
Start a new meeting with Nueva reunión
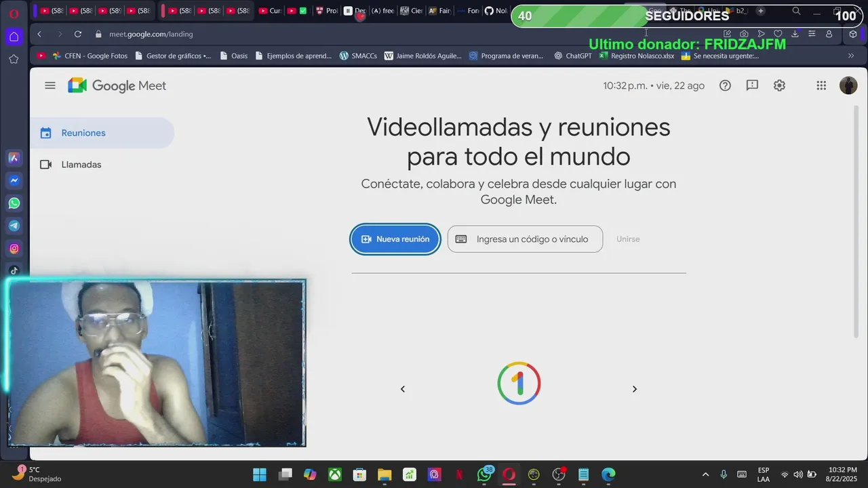click(x=395, y=239)
